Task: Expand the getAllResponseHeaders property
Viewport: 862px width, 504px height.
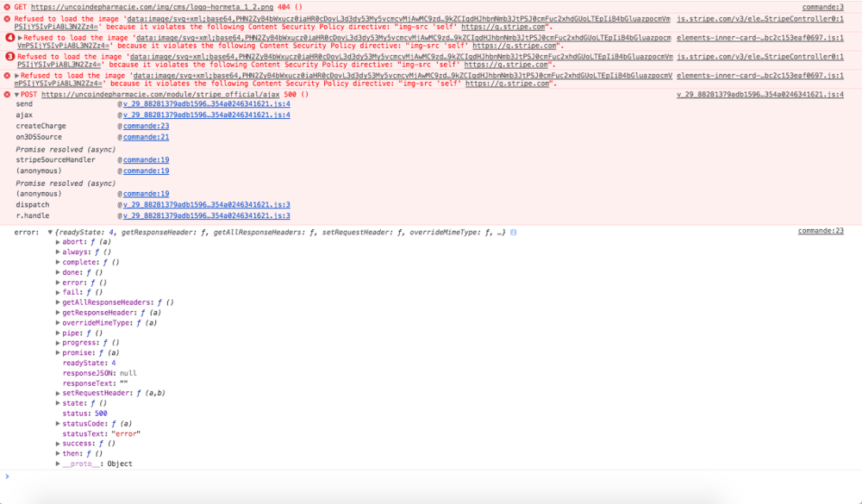Action: pyautogui.click(x=59, y=302)
